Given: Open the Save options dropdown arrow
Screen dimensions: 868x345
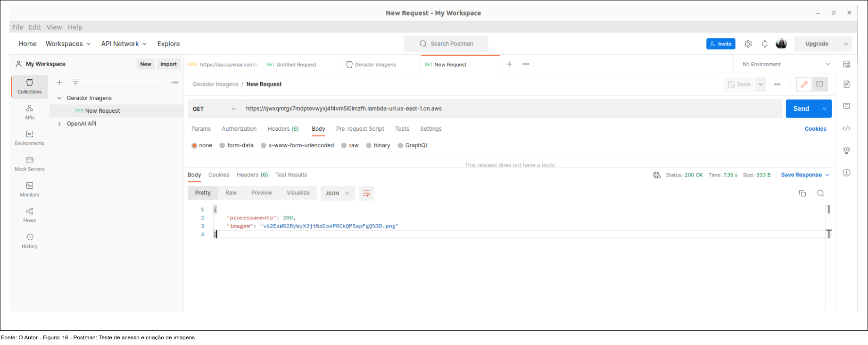Looking at the screenshot, I should tap(761, 84).
